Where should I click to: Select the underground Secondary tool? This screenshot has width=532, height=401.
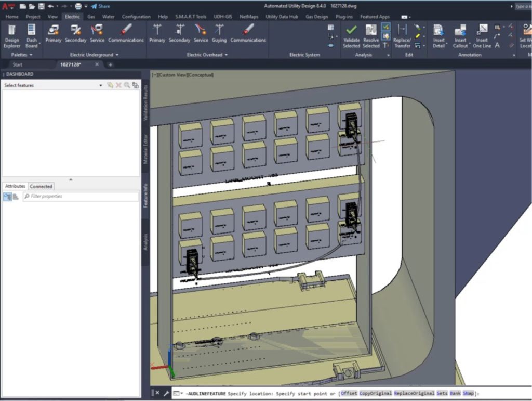(x=76, y=33)
